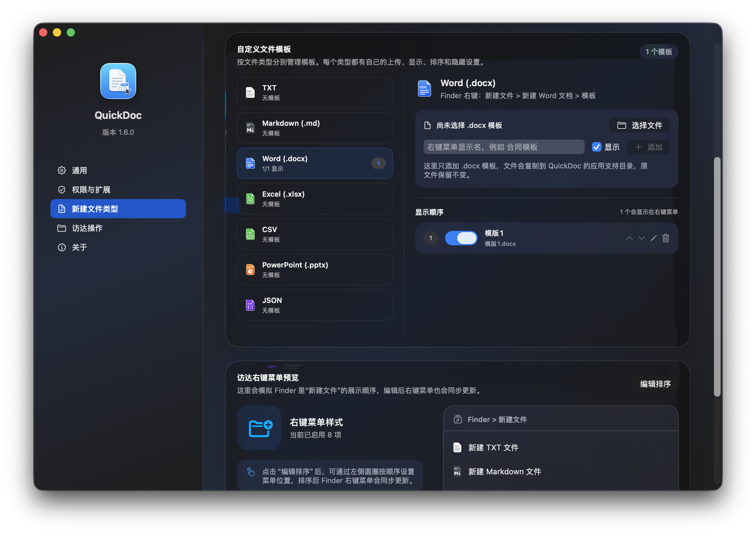
Task: Click the 右键菜单样式 folder-plus icon
Action: (259, 428)
